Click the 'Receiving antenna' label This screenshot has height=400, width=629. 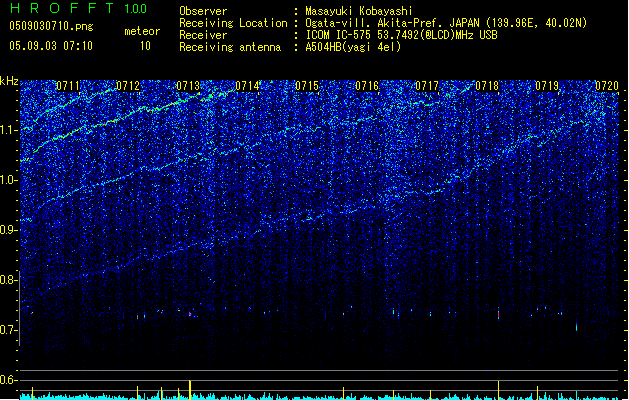tap(230, 47)
